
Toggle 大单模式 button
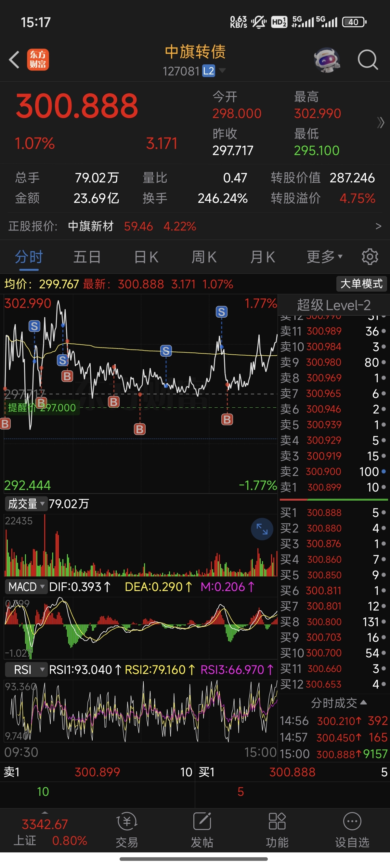362,284
